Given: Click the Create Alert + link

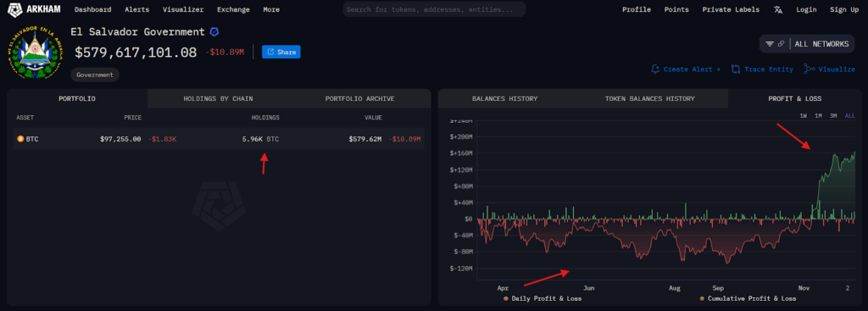Looking at the screenshot, I should coord(692,69).
